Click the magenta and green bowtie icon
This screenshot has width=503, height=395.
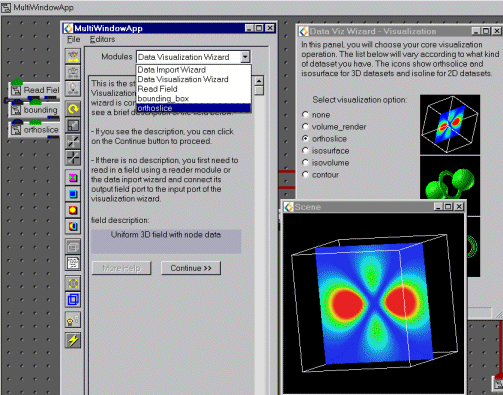tap(73, 178)
